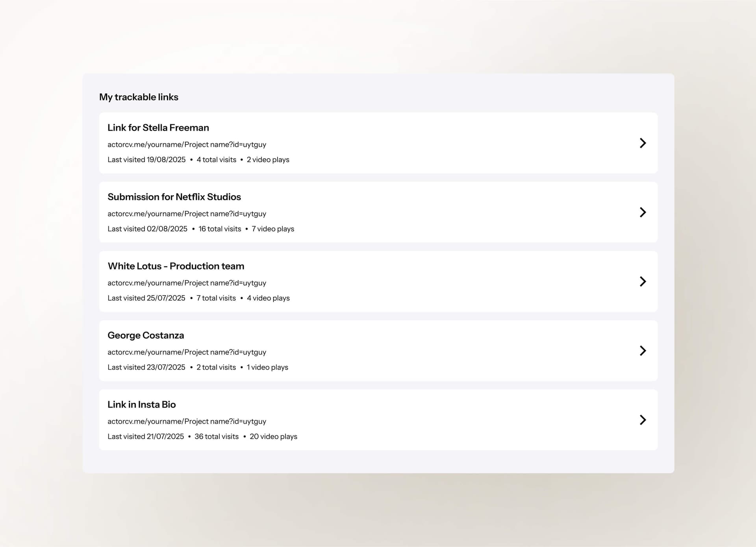Click the Stella Freeman actorcv.me URL

(x=187, y=144)
